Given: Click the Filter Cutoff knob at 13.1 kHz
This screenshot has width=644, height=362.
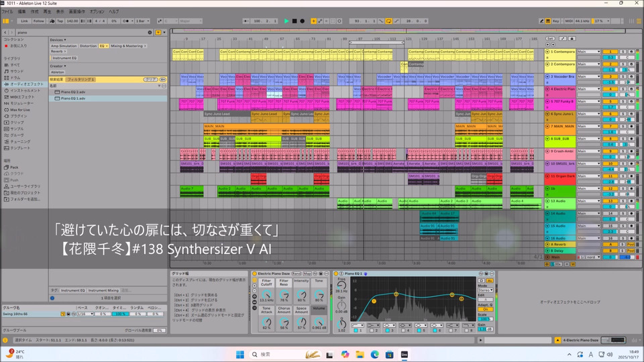Looking at the screenshot, I should [x=266, y=293].
